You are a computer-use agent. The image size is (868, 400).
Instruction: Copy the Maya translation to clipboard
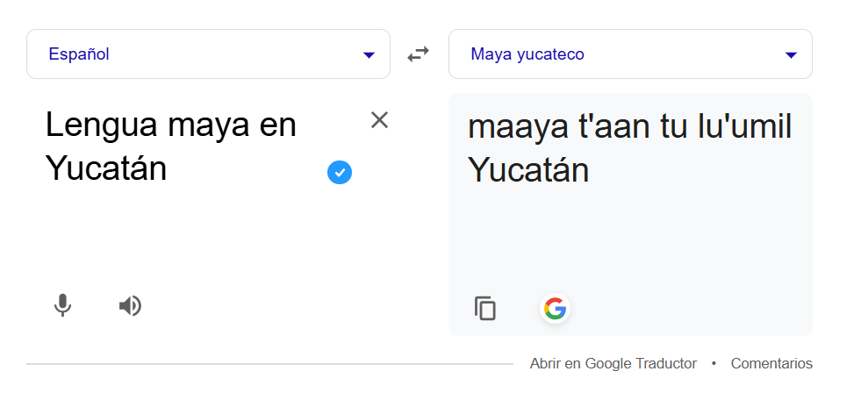(485, 309)
